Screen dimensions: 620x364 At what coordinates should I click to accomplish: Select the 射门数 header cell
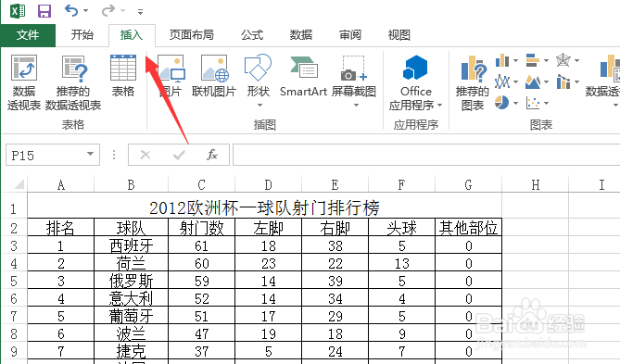(x=202, y=228)
